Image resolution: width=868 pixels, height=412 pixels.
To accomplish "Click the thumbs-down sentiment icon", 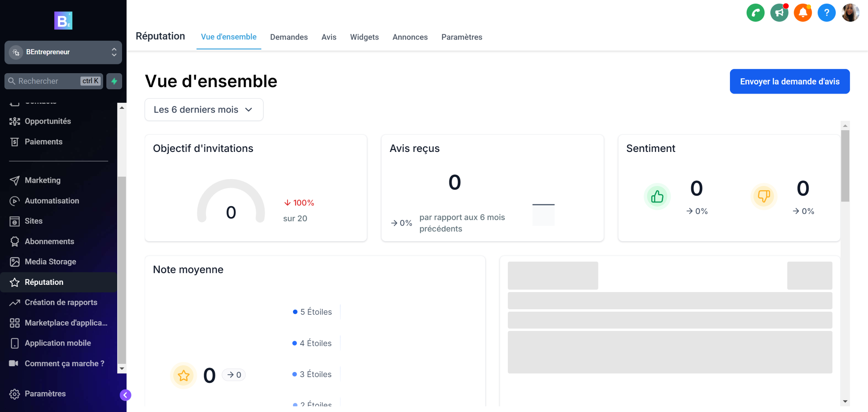I will (x=764, y=196).
